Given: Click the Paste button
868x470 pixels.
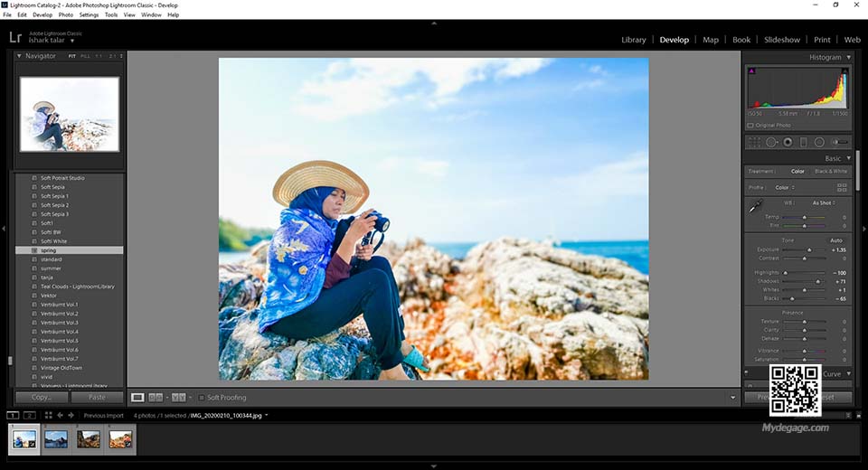Looking at the screenshot, I should (x=97, y=398).
